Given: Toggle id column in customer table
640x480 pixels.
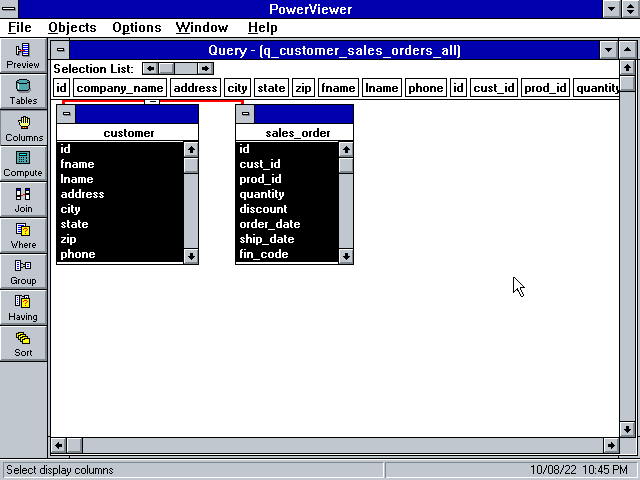Looking at the screenshot, I should [x=120, y=149].
